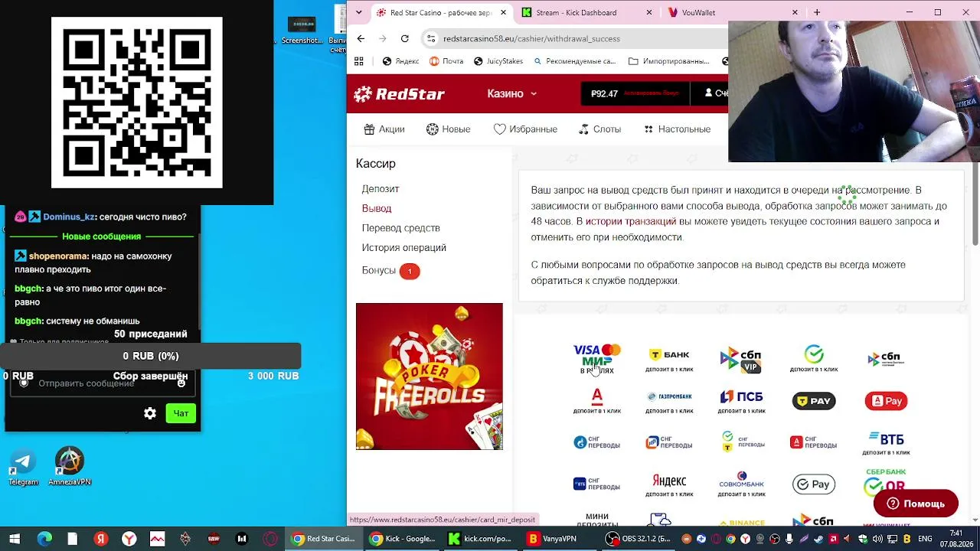Open the Chrome apps grid in bookmarks bar
This screenshot has width=980, height=551.
(x=359, y=61)
